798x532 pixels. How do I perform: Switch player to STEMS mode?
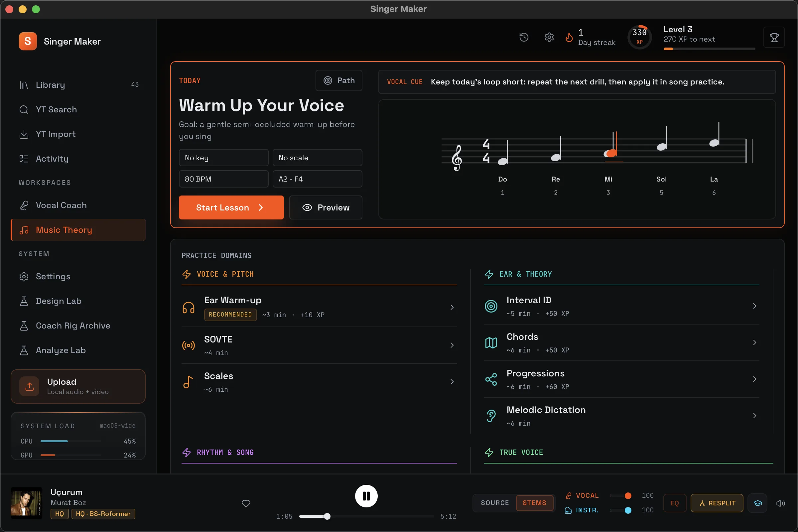(x=534, y=503)
